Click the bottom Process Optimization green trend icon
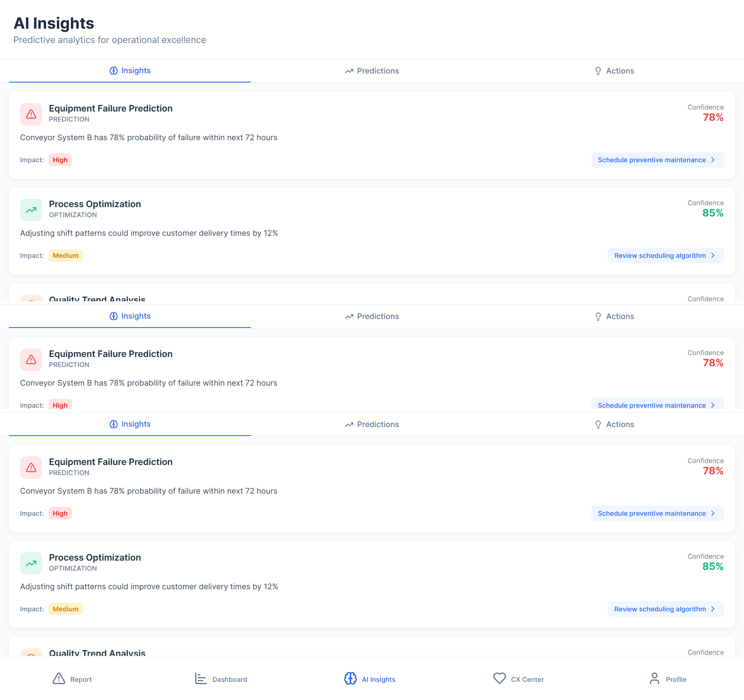 31,563
